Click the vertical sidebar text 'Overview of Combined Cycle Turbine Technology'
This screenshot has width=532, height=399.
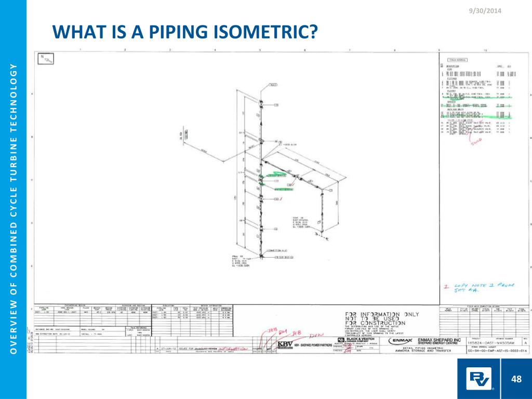[x=13, y=208]
